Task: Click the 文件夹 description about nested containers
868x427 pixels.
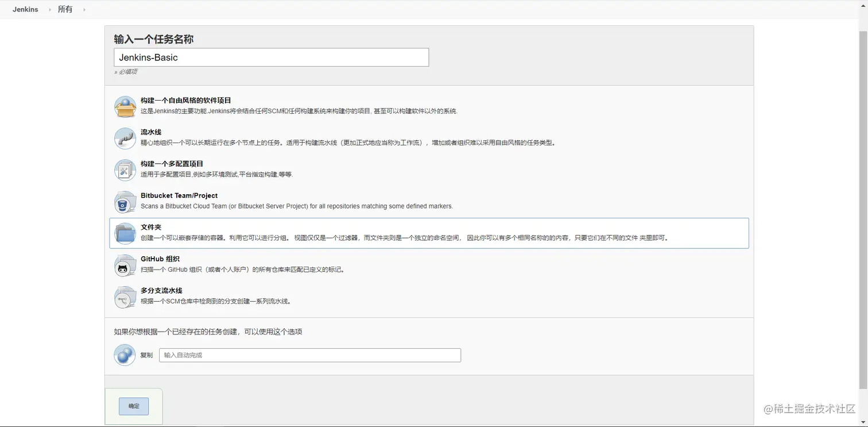Action: point(405,238)
